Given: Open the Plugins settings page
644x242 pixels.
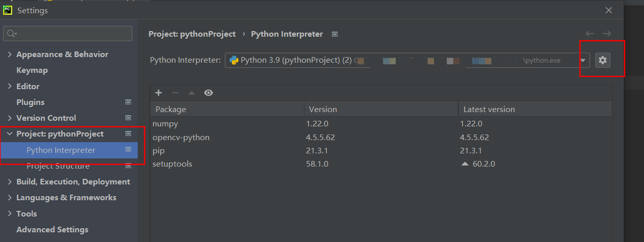Looking at the screenshot, I should pyautogui.click(x=31, y=102).
